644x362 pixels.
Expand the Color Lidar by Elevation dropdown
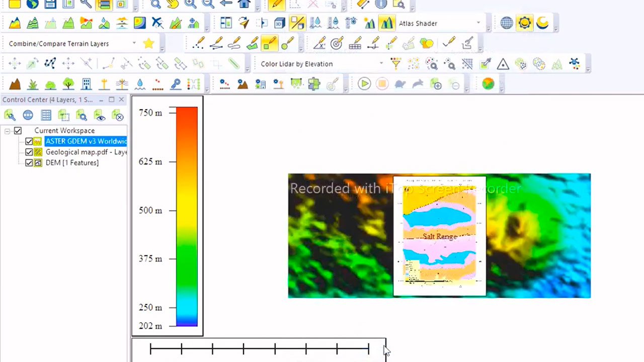pos(381,64)
